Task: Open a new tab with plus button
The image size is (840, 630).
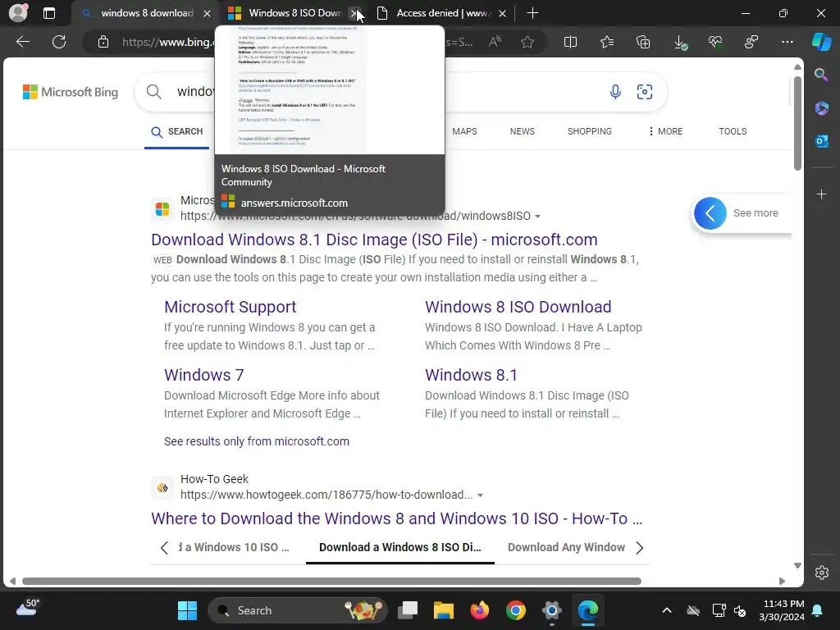Action: (532, 13)
